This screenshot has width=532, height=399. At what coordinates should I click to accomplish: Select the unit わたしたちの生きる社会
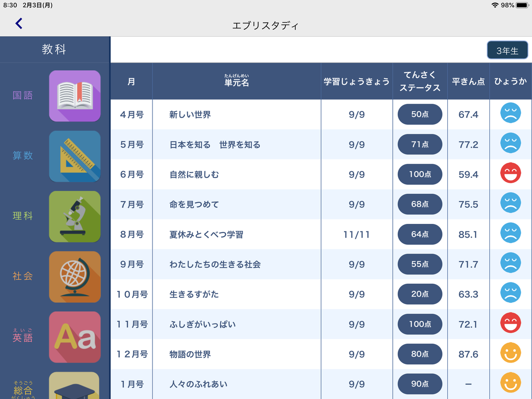point(215,265)
